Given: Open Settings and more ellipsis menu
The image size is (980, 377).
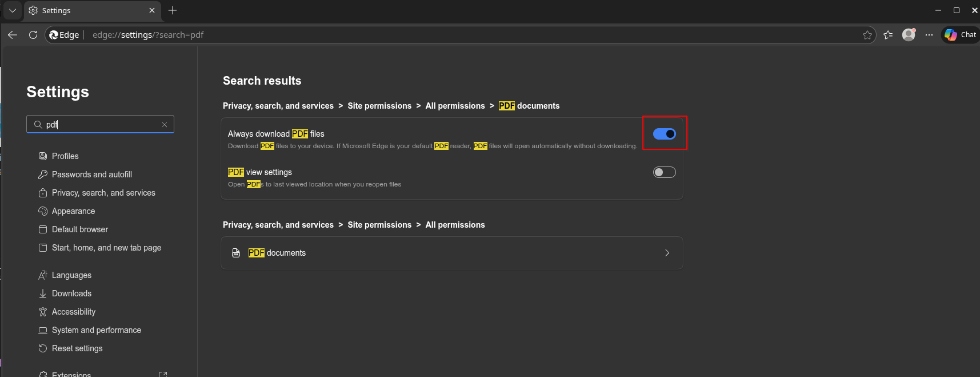Looking at the screenshot, I should point(929,35).
